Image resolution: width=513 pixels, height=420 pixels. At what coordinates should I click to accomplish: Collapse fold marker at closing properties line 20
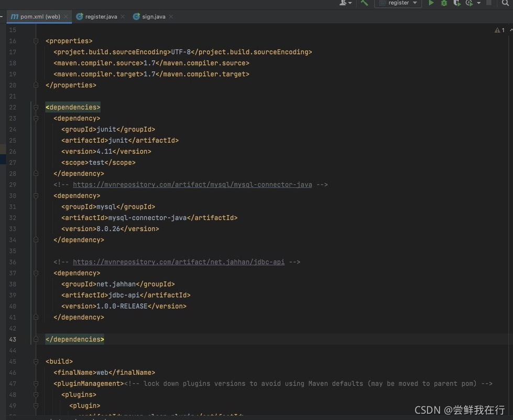click(x=36, y=85)
